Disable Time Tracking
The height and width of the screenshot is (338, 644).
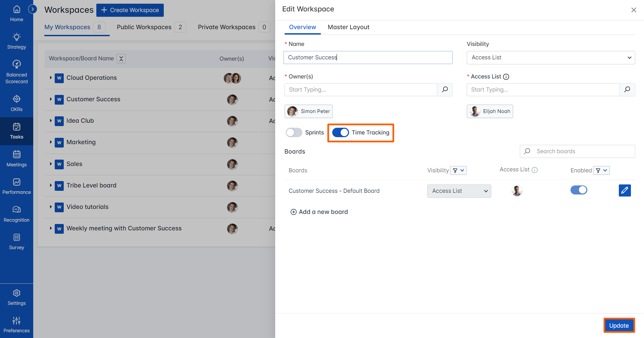click(x=340, y=132)
